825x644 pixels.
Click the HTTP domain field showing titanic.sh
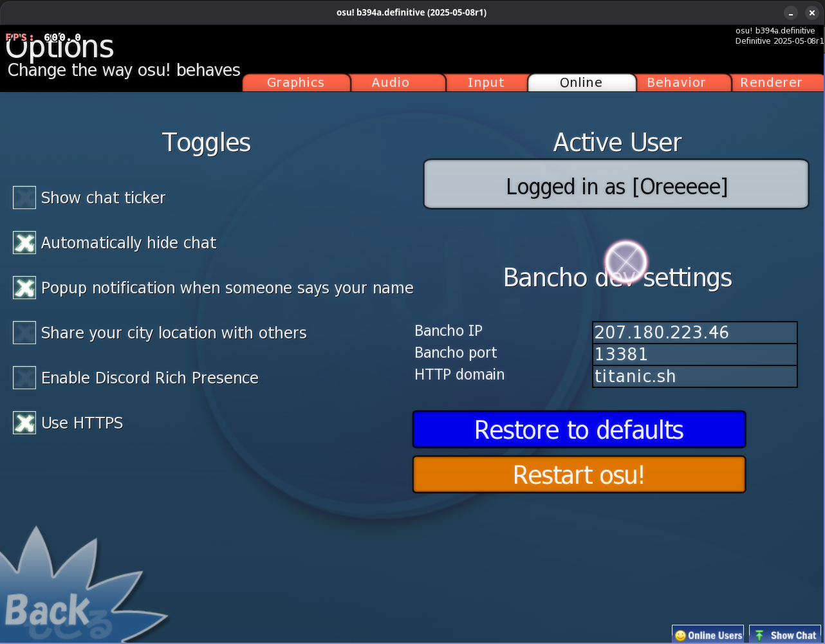(x=695, y=376)
